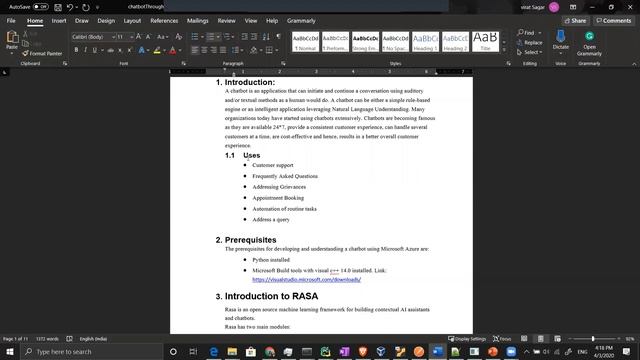Image resolution: width=640 pixels, height=360 pixels.
Task: Toggle show paragraph marks
Action: [278, 37]
